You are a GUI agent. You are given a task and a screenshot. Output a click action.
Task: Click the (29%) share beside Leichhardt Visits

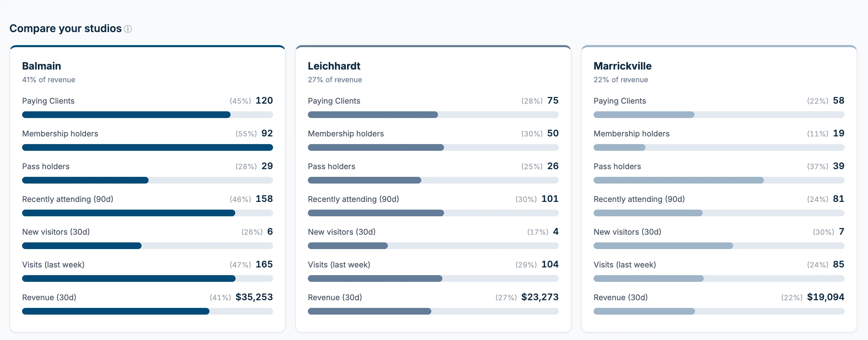526,264
